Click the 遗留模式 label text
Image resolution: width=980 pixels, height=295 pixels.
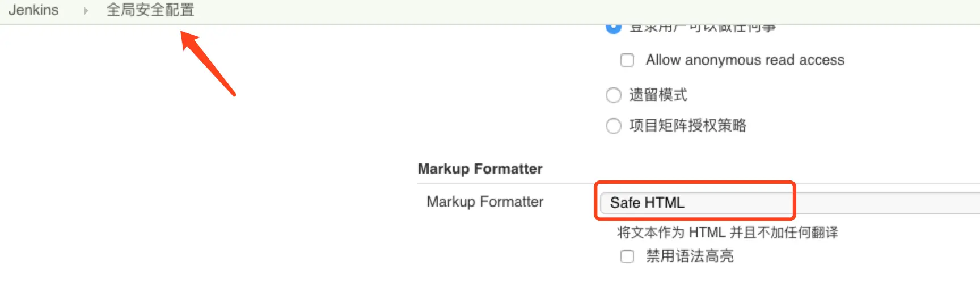pyautogui.click(x=658, y=95)
